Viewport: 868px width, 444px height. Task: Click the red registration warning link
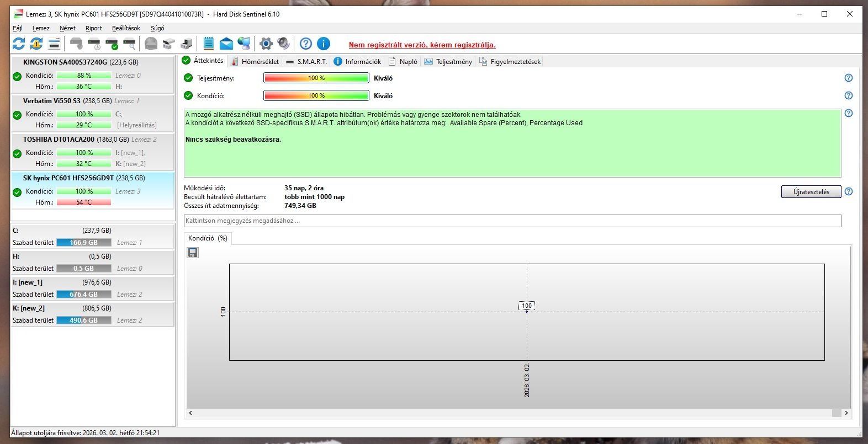pyautogui.click(x=422, y=45)
